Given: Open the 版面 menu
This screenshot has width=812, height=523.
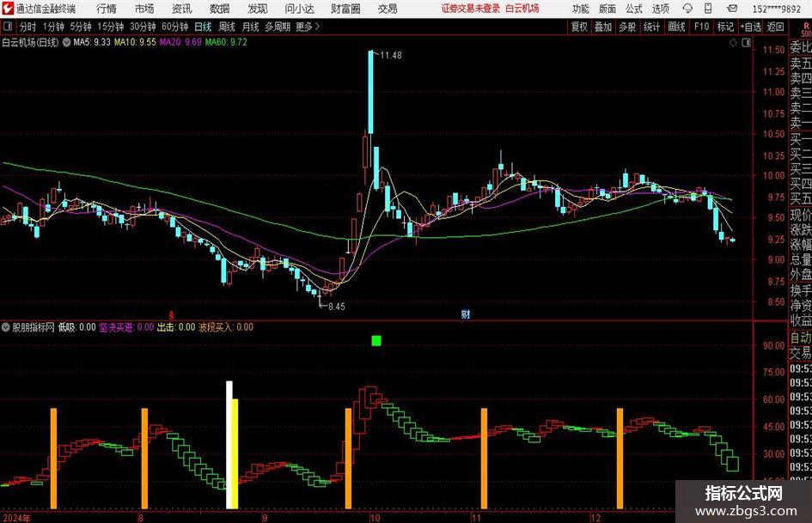Looking at the screenshot, I should tap(607, 9).
